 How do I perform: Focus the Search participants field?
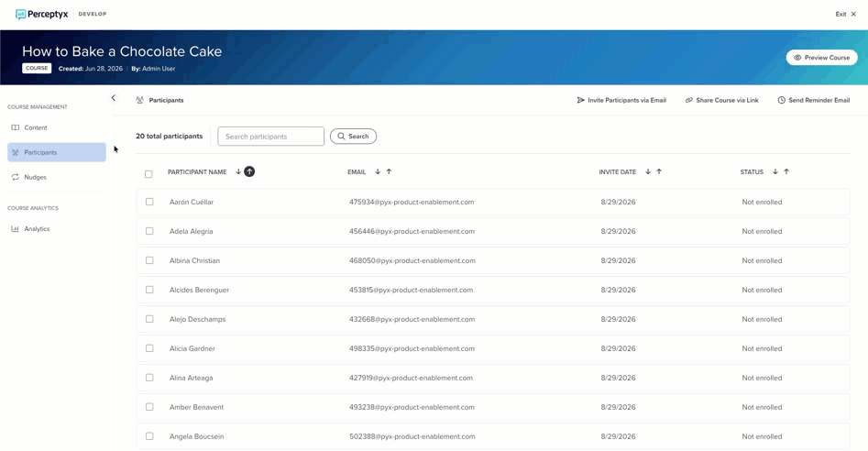point(270,137)
